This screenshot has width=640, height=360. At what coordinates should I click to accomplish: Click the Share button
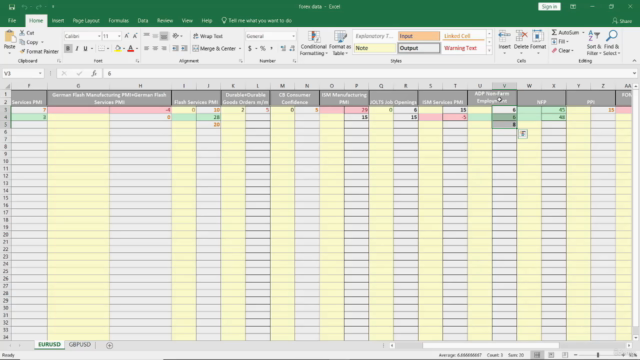[x=622, y=21]
